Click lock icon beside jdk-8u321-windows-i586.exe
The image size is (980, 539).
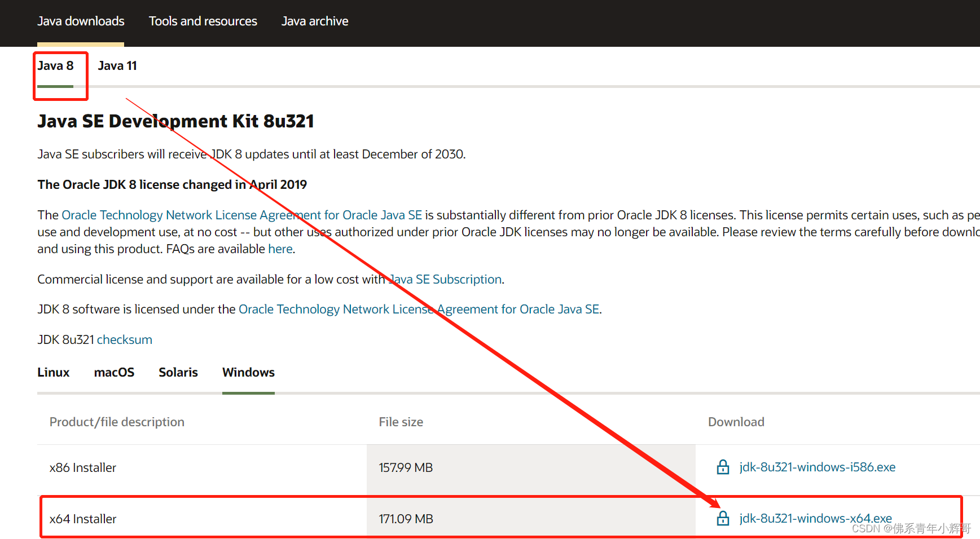[x=723, y=467]
